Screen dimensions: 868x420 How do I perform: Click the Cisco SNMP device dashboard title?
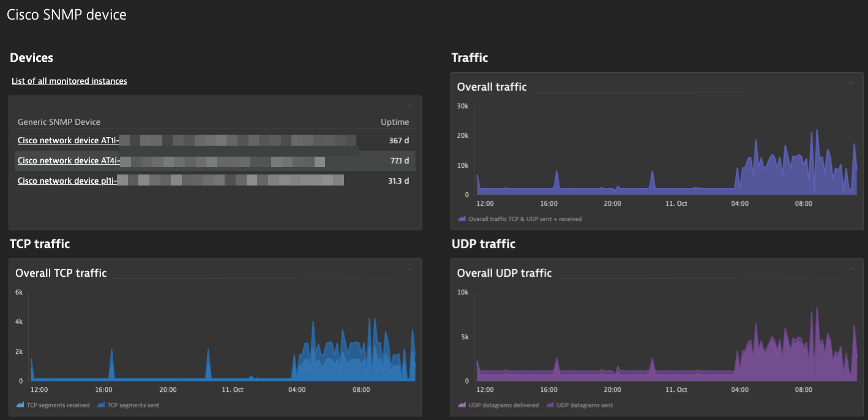click(x=67, y=15)
